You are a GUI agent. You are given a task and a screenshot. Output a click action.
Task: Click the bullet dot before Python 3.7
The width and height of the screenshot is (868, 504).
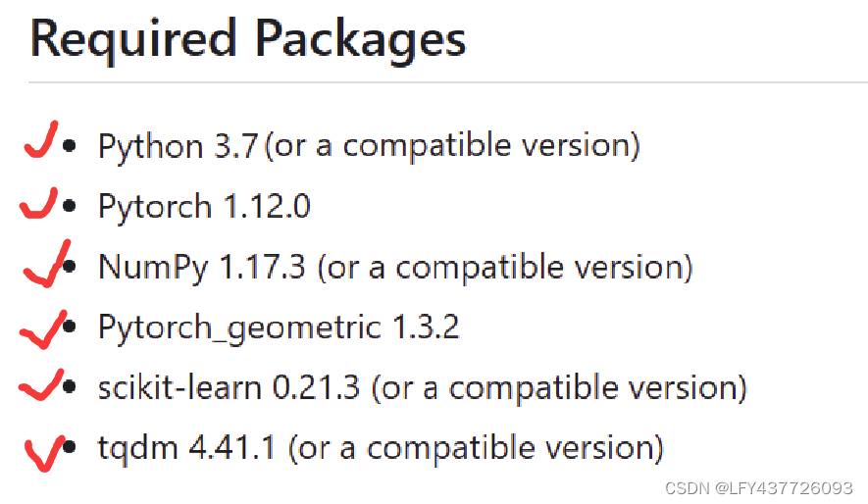70,146
